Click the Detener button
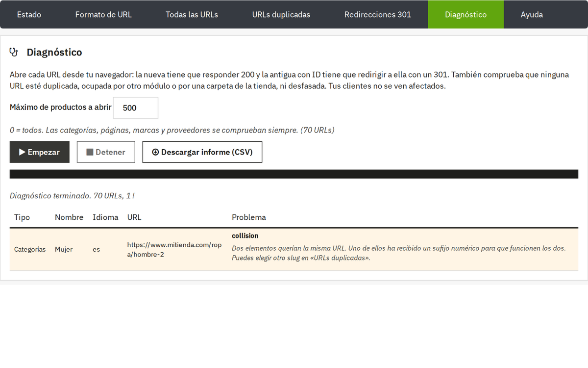This screenshot has height=368, width=588. click(106, 152)
